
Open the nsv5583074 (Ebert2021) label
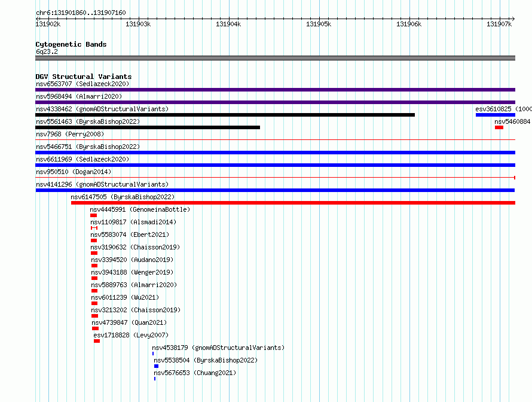(x=130, y=234)
